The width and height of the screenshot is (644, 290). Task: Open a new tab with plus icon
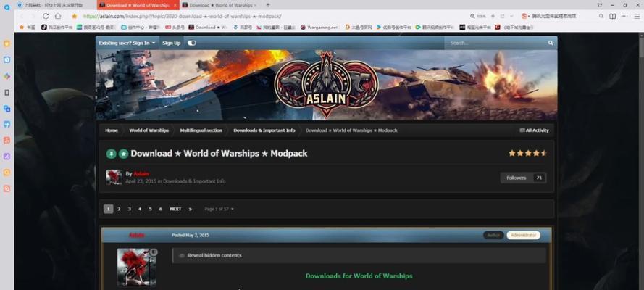(268, 5)
